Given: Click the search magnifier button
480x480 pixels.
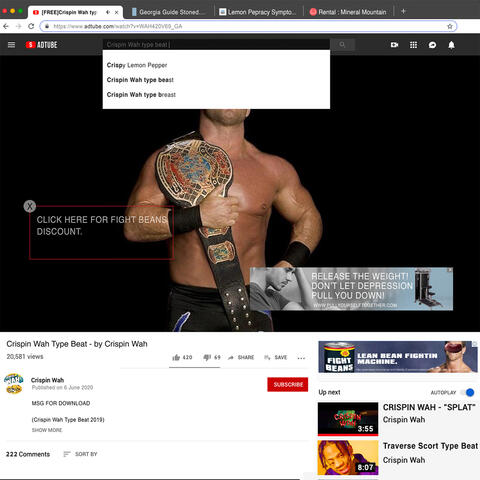Looking at the screenshot, I should 342,45.
